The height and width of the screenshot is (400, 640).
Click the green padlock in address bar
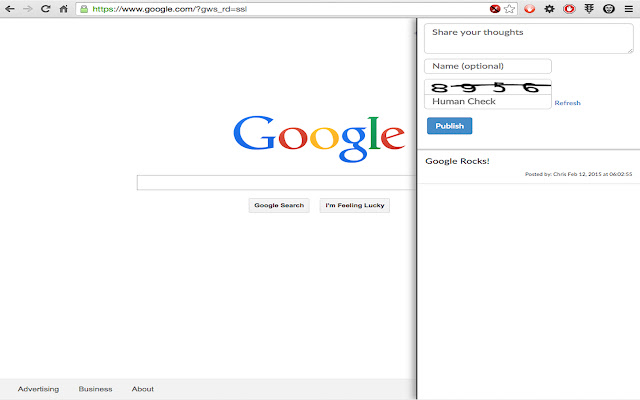(x=84, y=9)
